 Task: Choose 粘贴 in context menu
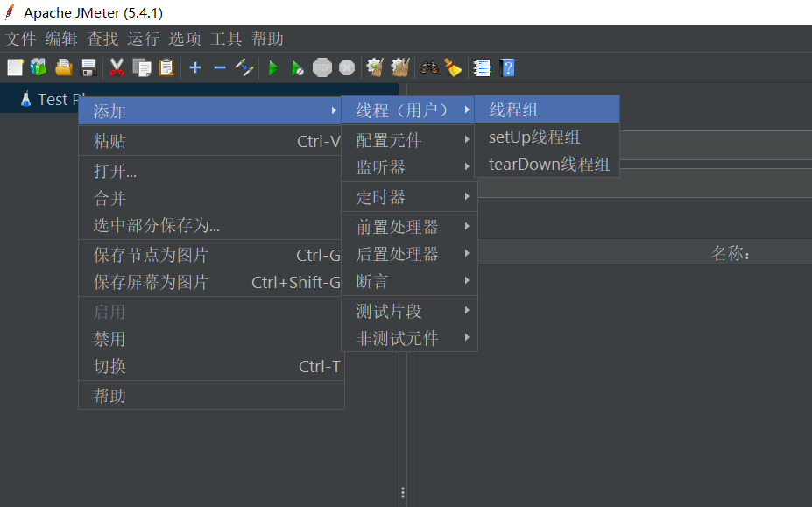[211, 141]
